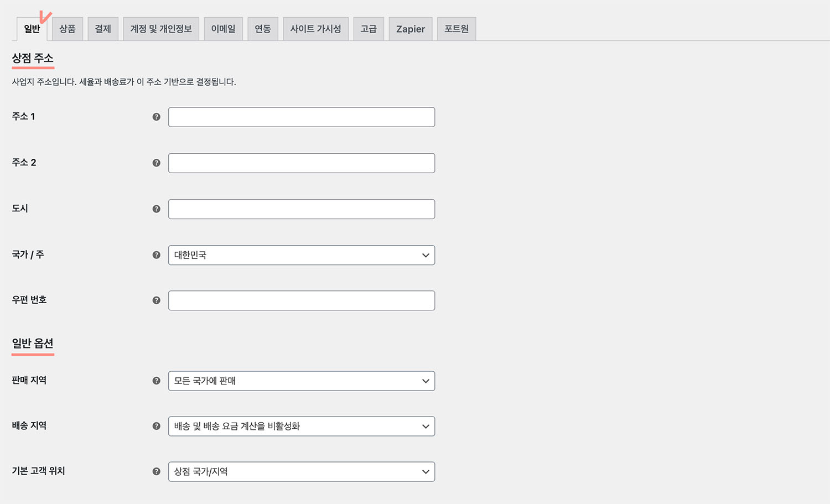The image size is (830, 504).
Task: Click the 국가 / 주 field label
Action: (28, 254)
